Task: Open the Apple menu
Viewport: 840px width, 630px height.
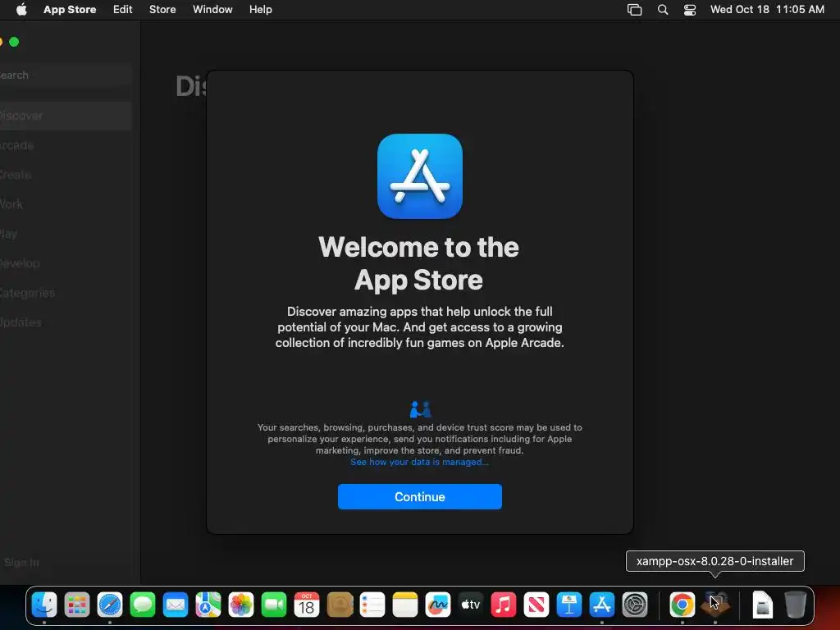Action: tap(21, 9)
